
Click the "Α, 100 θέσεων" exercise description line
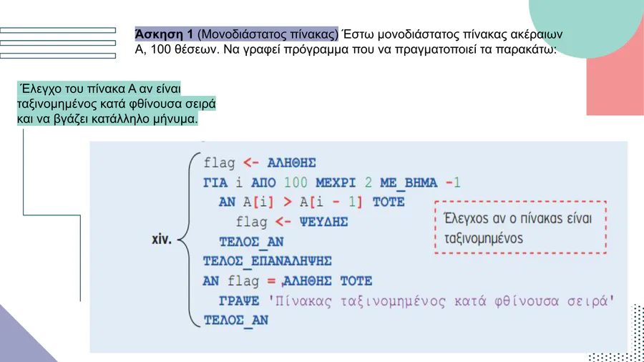tap(345, 51)
